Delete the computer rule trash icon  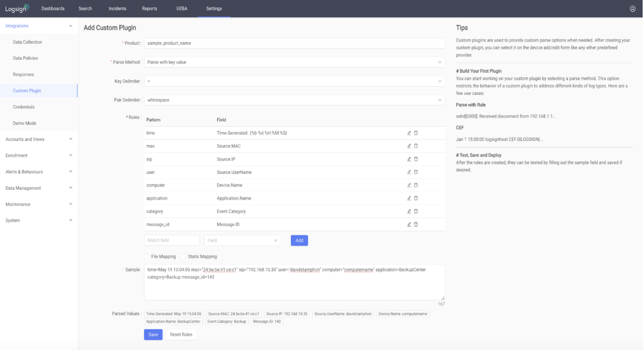coord(416,185)
